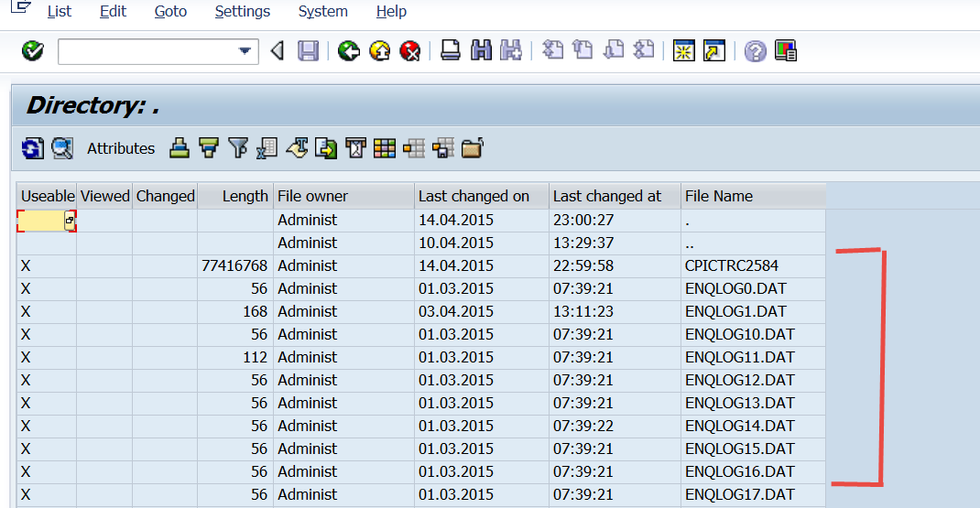Click the Find binoculars icon
This screenshot has width=980, height=508.
tap(481, 50)
